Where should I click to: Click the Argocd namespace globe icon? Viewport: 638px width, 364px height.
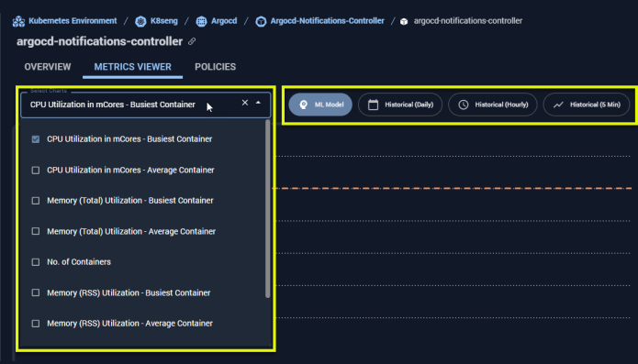(x=201, y=21)
